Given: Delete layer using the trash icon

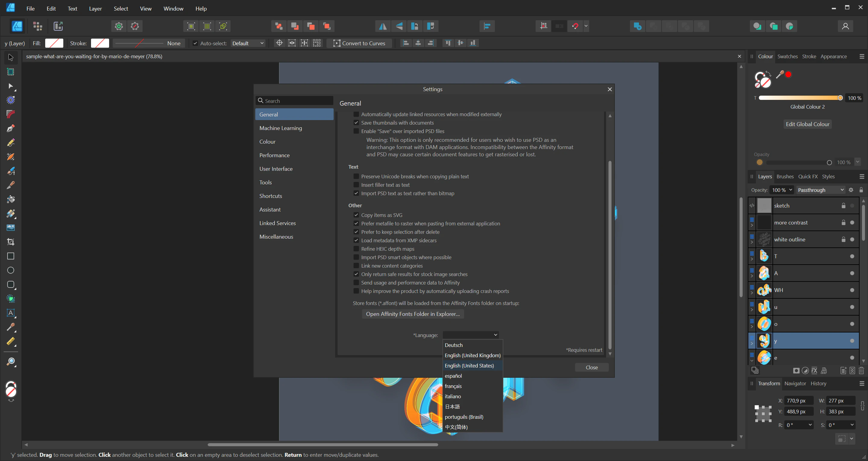Looking at the screenshot, I should (x=861, y=370).
